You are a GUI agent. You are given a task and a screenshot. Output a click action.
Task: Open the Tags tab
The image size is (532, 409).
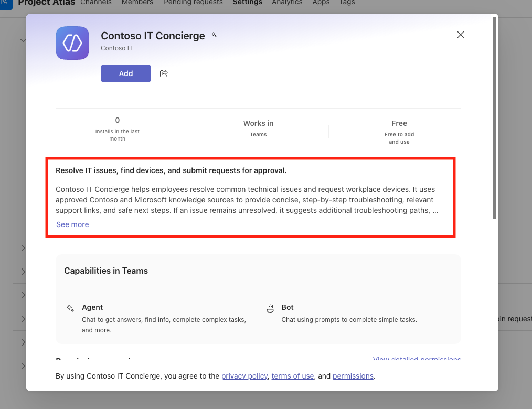(x=347, y=3)
